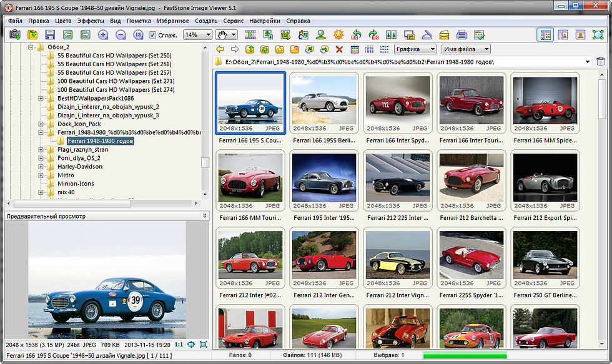Screen dimensions: 612x364
Task: Switch to thumbnails view icon
Action: (355, 49)
